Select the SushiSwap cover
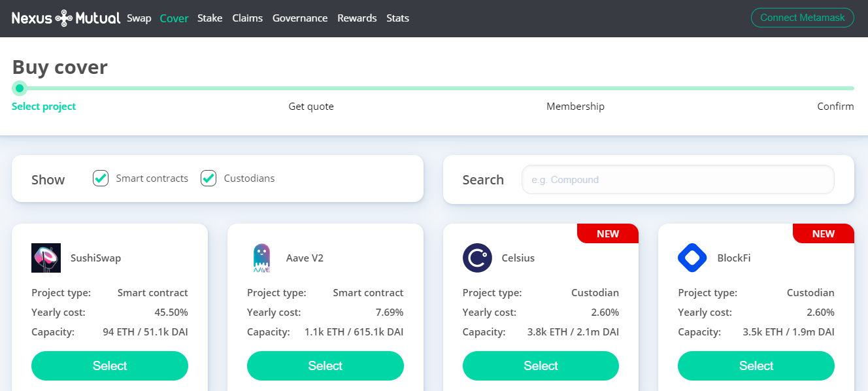The width and height of the screenshot is (868, 391). (x=110, y=365)
